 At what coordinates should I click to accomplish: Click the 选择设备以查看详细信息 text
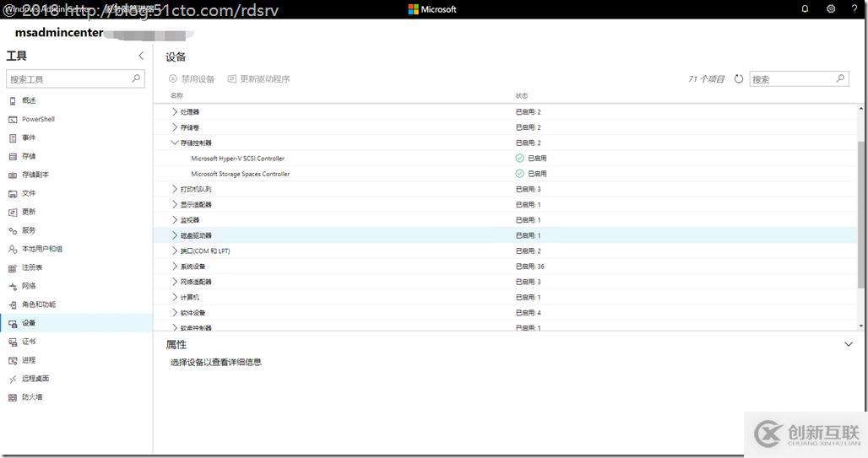(x=216, y=363)
